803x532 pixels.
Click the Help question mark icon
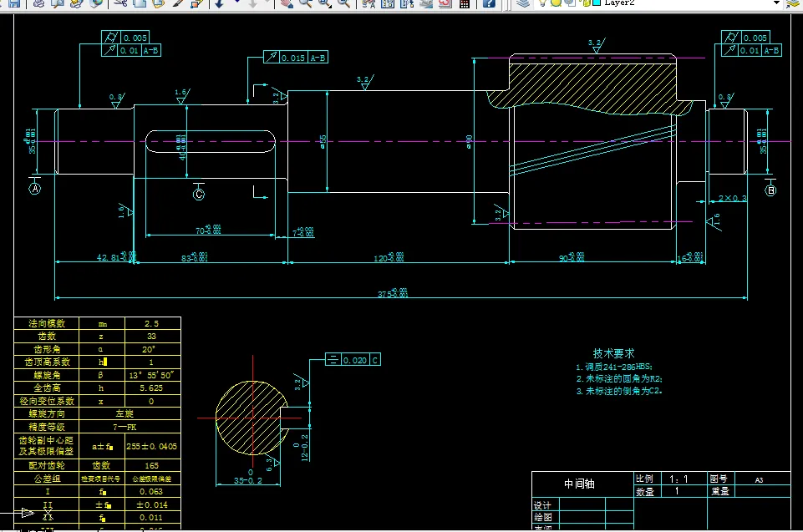(489, 3)
